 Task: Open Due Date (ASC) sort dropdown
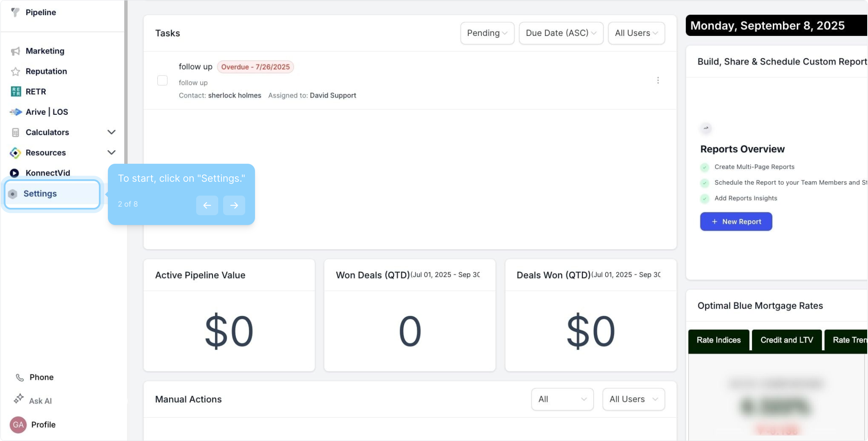click(x=561, y=33)
